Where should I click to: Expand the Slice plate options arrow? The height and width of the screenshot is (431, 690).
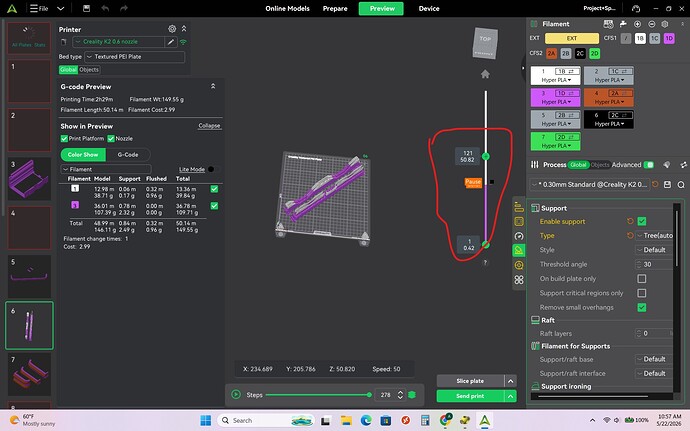point(510,381)
